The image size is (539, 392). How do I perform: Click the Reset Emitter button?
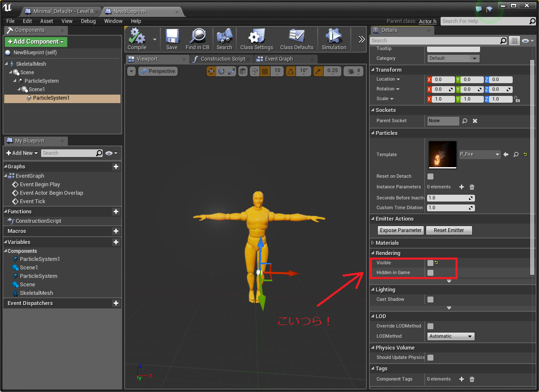click(449, 230)
